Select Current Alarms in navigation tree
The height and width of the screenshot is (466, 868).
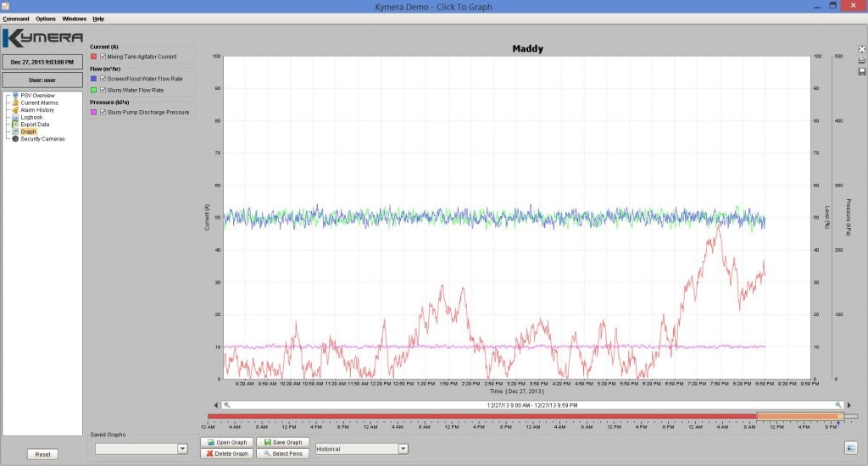click(x=39, y=103)
